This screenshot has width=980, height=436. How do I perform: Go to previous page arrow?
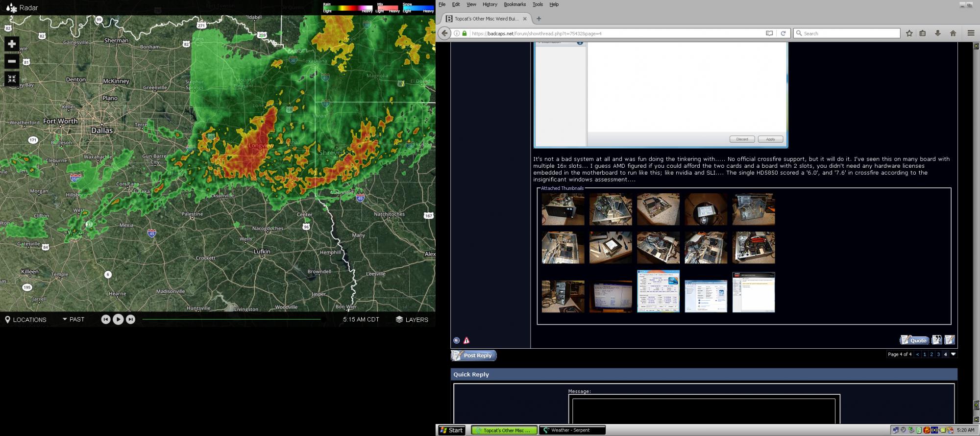click(x=918, y=354)
